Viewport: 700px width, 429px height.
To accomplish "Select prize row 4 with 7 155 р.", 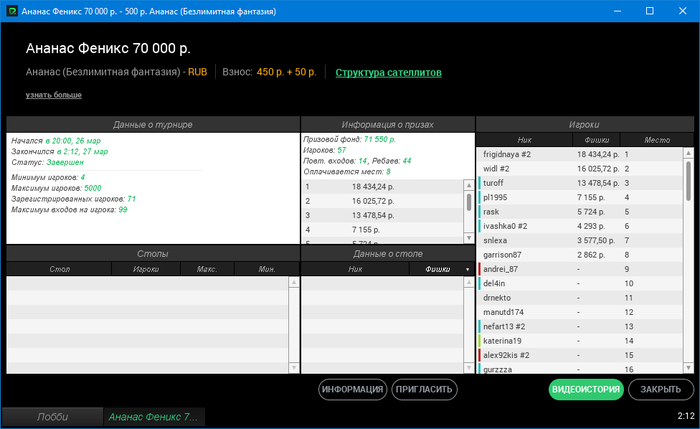I will [x=383, y=229].
